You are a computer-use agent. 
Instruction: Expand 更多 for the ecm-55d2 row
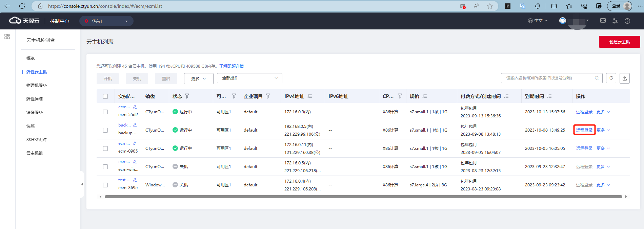click(x=603, y=112)
